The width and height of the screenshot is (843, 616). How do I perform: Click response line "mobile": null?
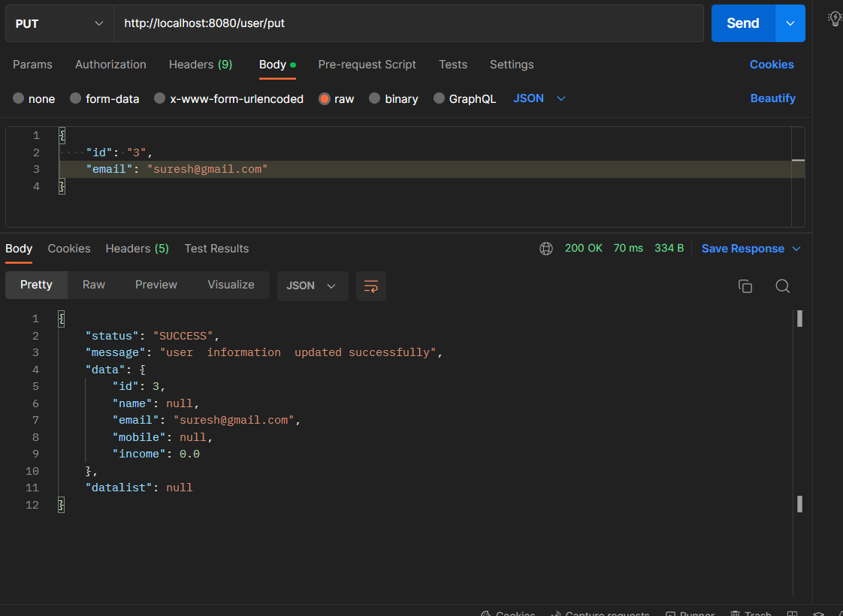click(x=163, y=437)
